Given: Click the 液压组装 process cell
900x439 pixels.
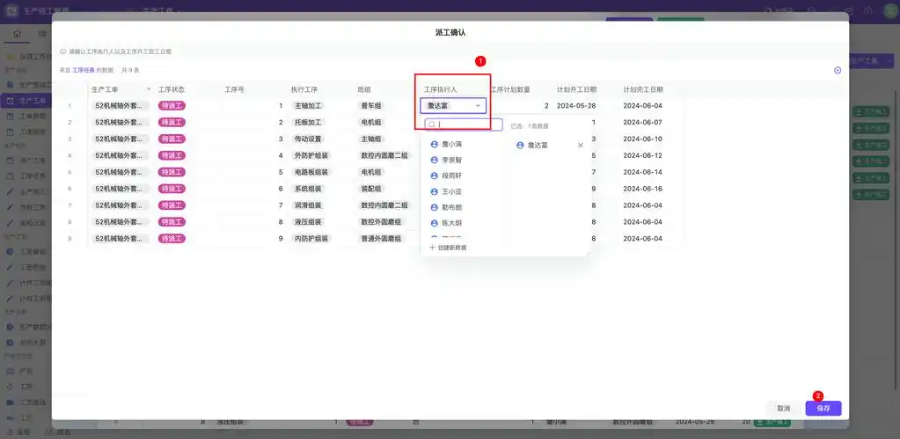Looking at the screenshot, I should point(308,222).
